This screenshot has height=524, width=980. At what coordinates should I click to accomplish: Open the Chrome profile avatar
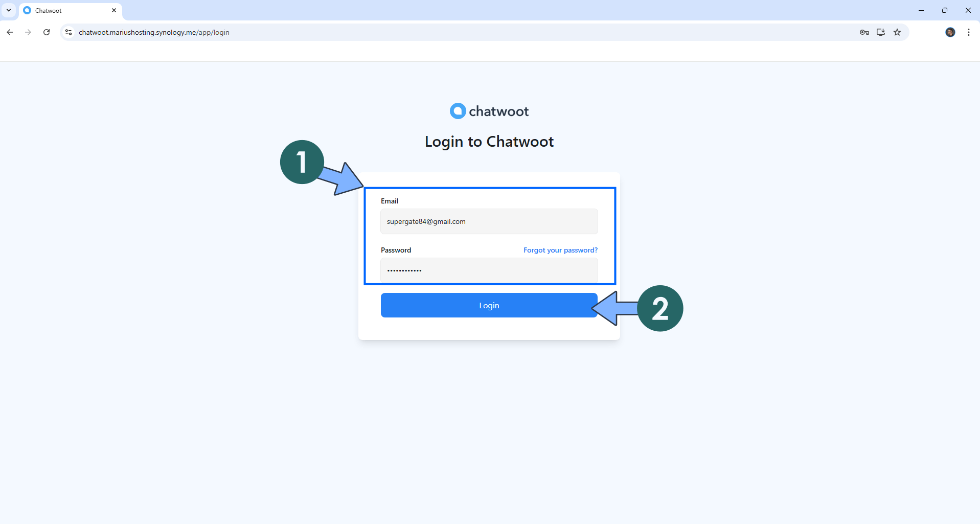(950, 32)
